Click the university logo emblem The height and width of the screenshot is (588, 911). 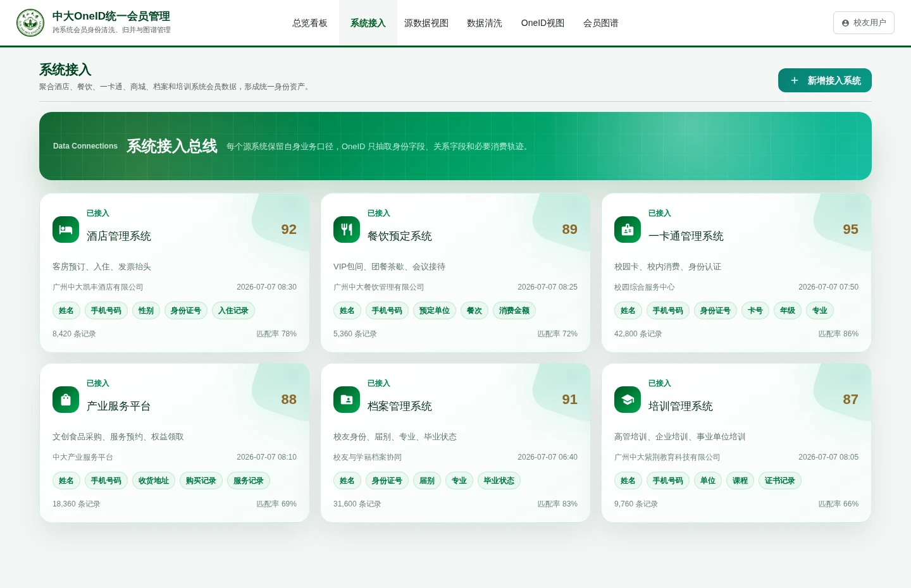coord(30,23)
